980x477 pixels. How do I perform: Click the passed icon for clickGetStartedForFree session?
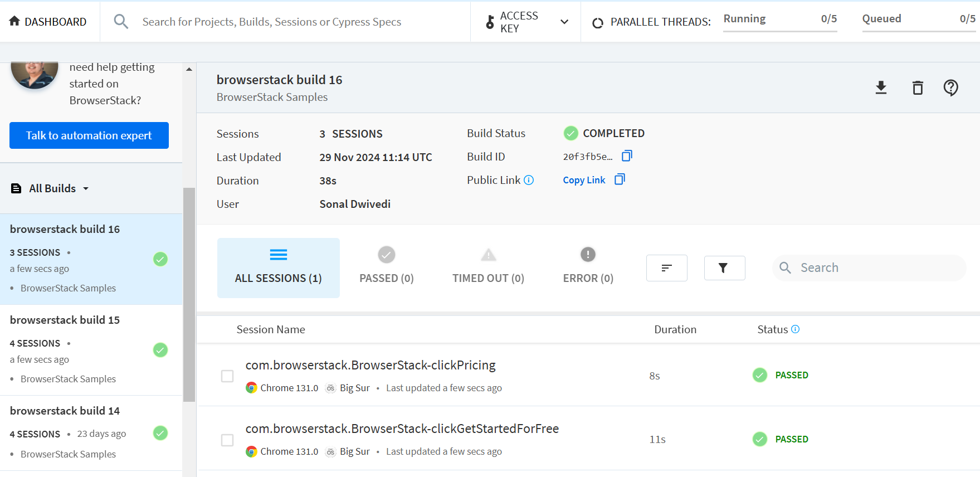tap(760, 439)
